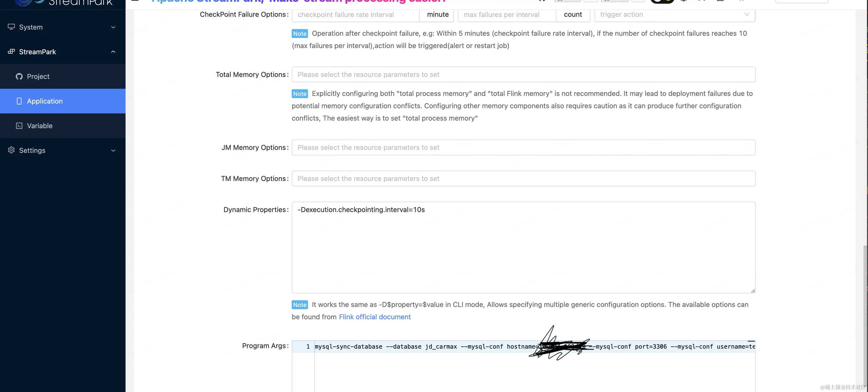Click the System monitor icon in the sidebar

[11, 27]
